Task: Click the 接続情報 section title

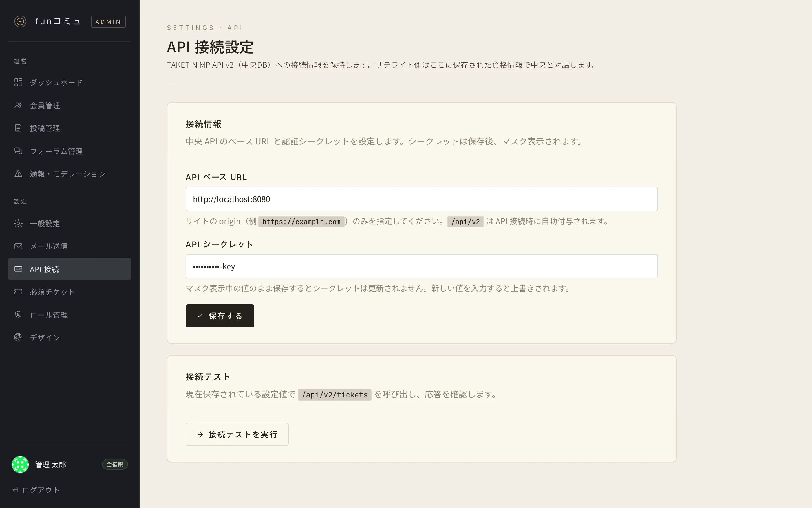Action: (x=203, y=124)
